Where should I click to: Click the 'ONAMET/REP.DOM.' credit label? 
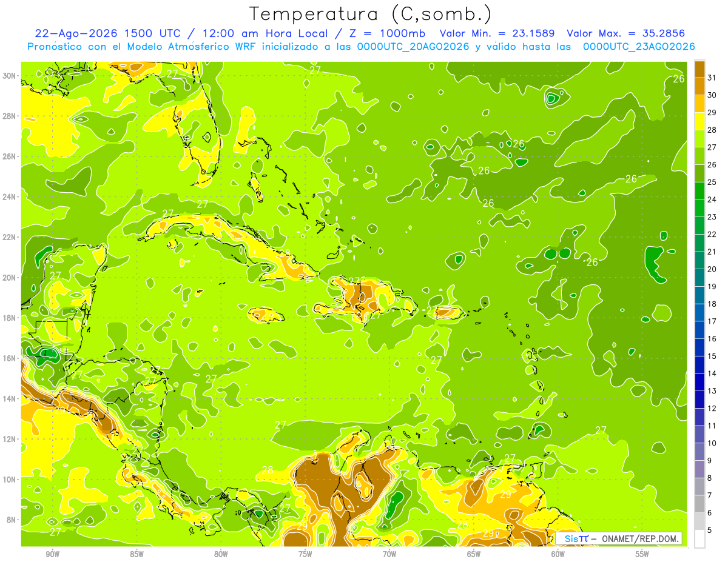pyautogui.click(x=639, y=538)
